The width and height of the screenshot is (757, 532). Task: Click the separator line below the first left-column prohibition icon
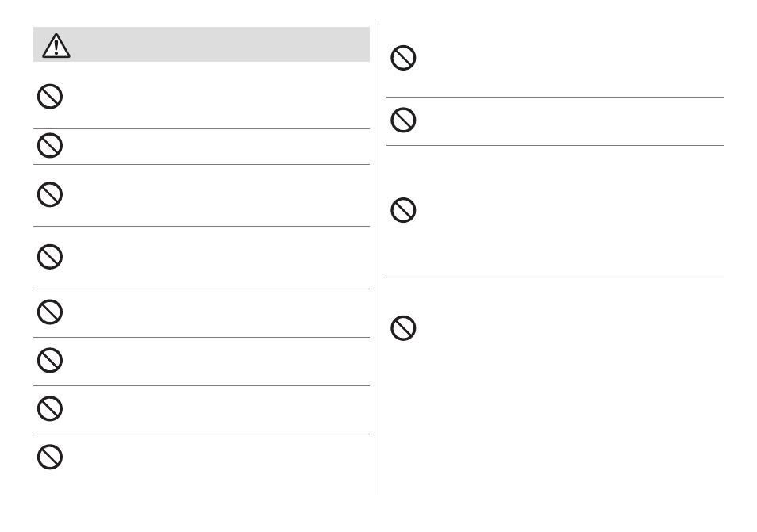(x=202, y=128)
